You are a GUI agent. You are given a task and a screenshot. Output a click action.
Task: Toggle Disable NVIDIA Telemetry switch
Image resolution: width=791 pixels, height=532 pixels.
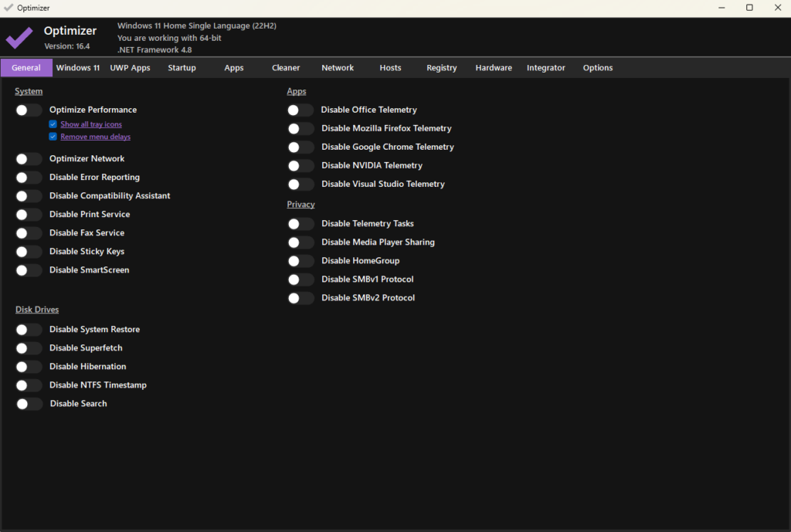tap(300, 166)
